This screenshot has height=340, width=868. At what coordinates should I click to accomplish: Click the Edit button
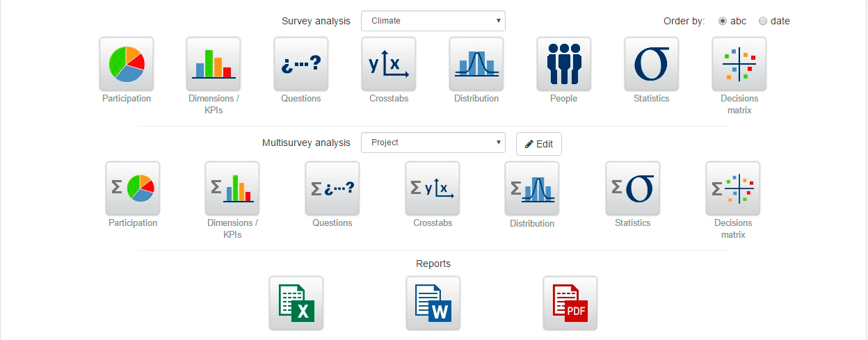tap(539, 144)
